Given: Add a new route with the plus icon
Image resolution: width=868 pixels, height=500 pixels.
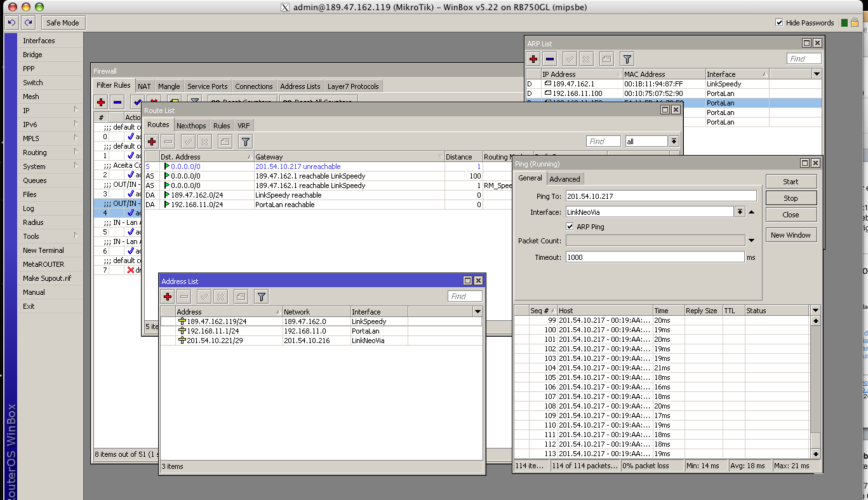Looking at the screenshot, I should pyautogui.click(x=150, y=141).
